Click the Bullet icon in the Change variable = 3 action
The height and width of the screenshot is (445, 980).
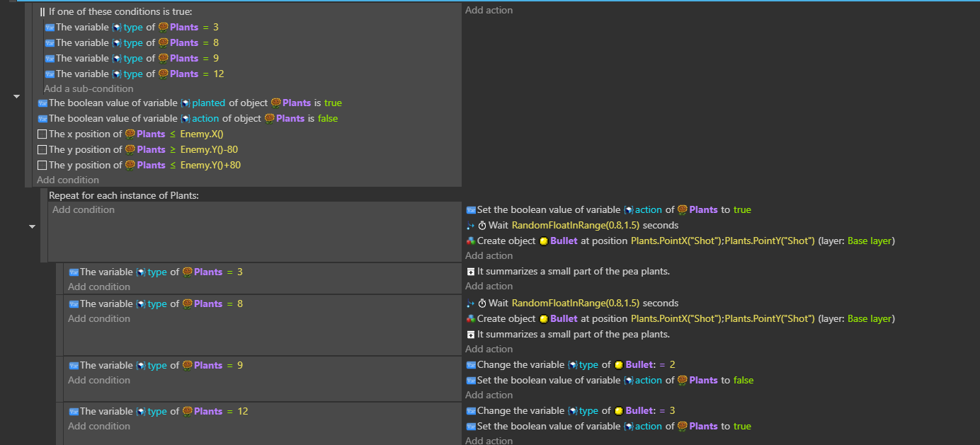coord(618,411)
